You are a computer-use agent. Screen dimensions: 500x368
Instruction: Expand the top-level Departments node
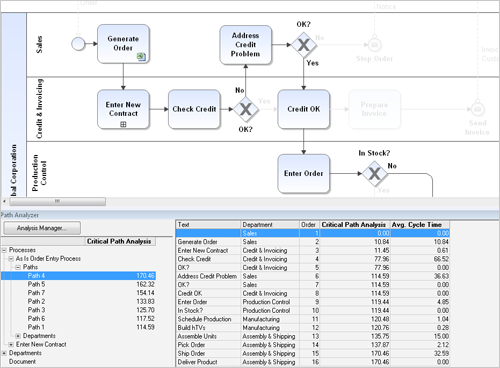point(4,353)
